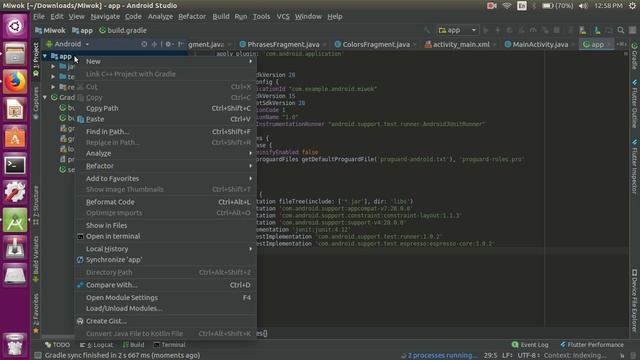Screen dimensions: 640x360
Task: Toggle the Captures tool window
Action: pyautogui.click(x=36, y=103)
